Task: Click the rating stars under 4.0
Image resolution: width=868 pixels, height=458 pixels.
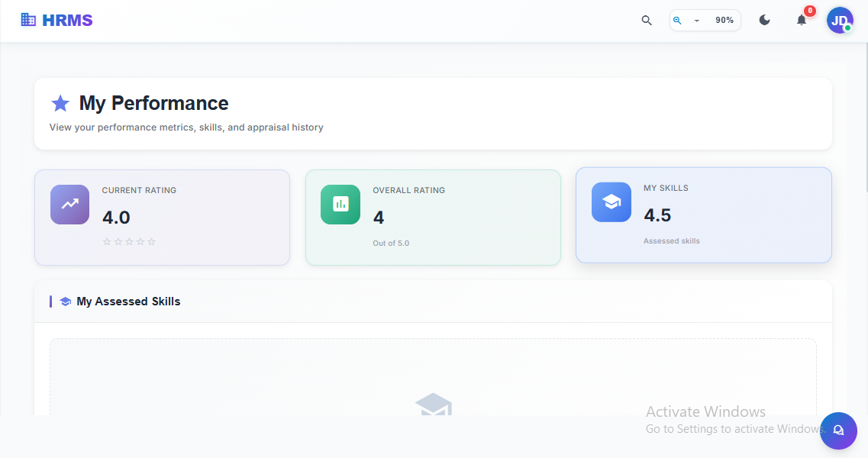Action: 129,241
